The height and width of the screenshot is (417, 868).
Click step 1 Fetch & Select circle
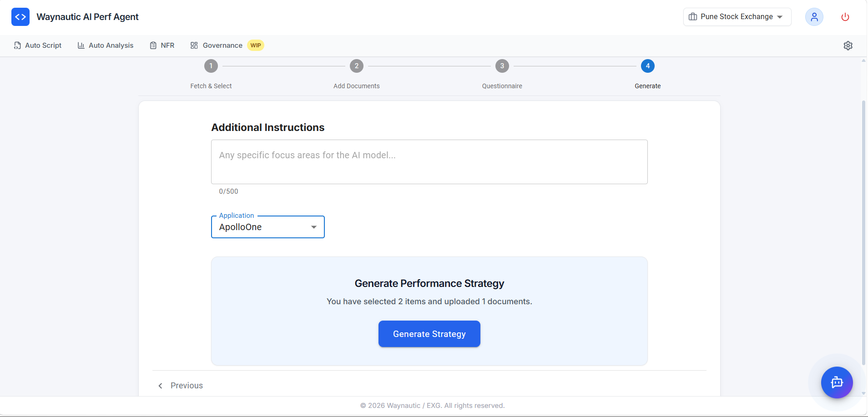(x=211, y=65)
